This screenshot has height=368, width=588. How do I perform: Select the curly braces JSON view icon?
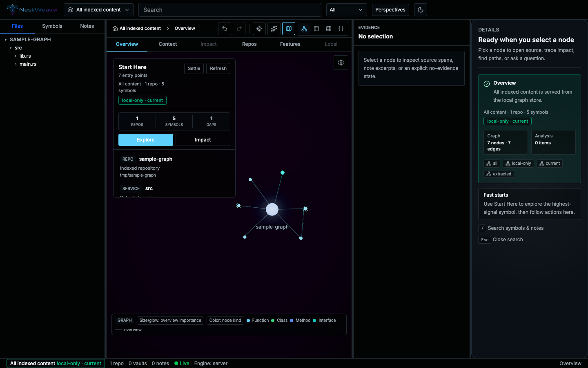(341, 29)
